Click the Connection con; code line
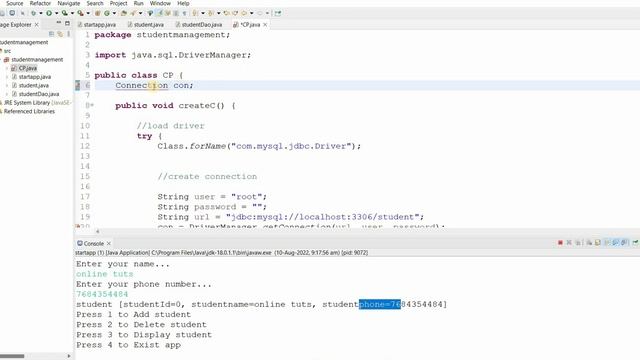Image resolution: width=640 pixels, height=360 pixels. coord(154,85)
